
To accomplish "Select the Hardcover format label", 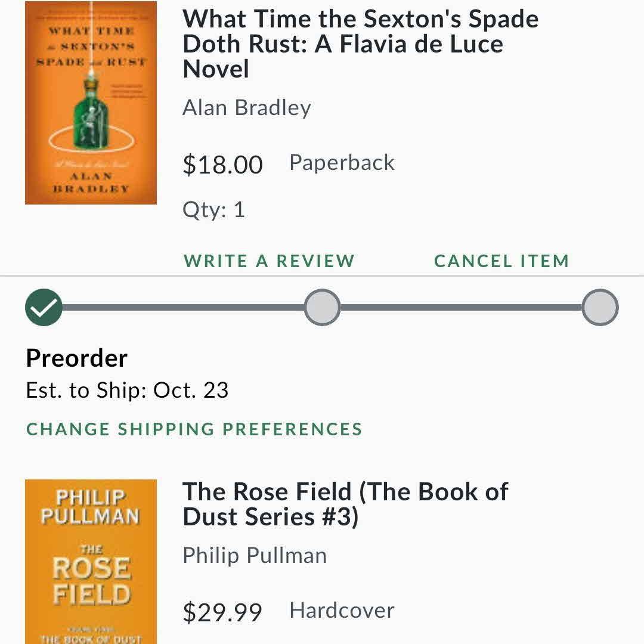I will pyautogui.click(x=342, y=610).
